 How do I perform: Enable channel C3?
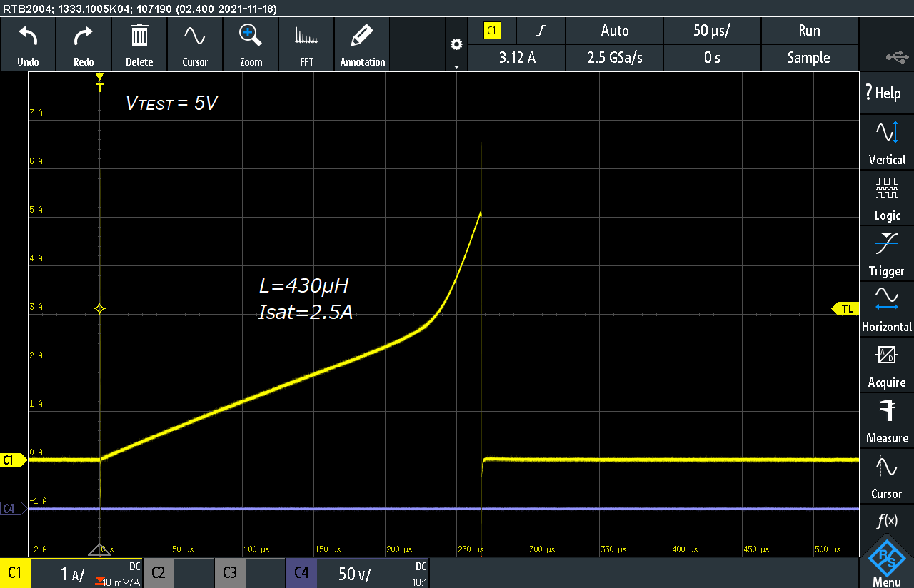click(x=229, y=573)
